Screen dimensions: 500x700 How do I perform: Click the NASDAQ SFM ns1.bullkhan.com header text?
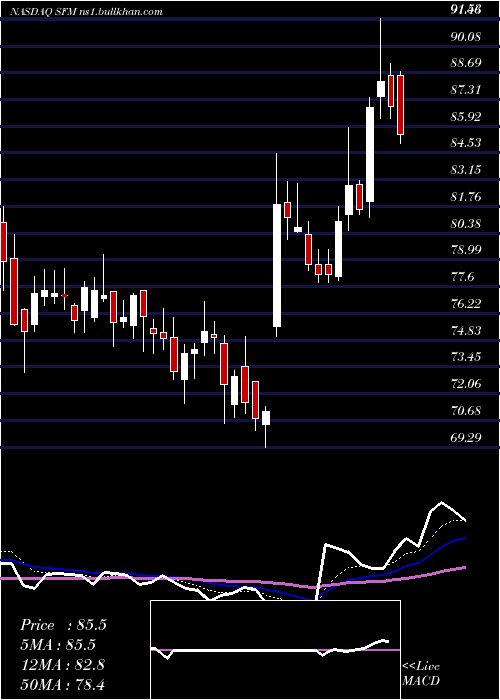pyautogui.click(x=87, y=12)
